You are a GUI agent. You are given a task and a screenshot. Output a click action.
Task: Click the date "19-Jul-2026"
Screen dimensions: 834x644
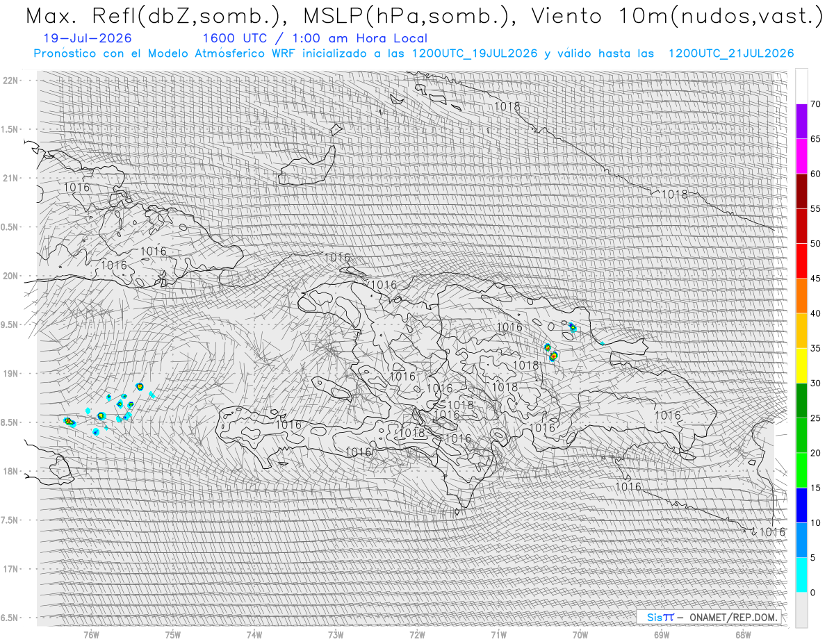[86, 39]
